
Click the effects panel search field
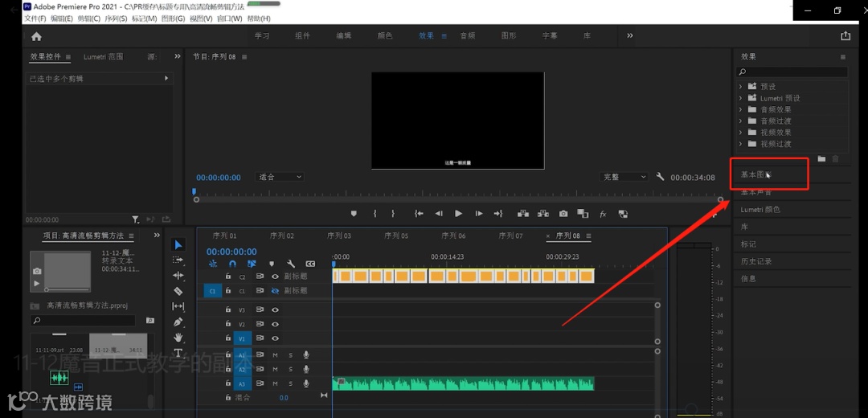tap(792, 72)
